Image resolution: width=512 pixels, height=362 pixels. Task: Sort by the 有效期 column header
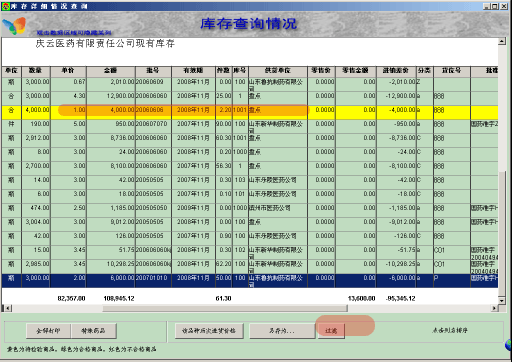pos(193,71)
